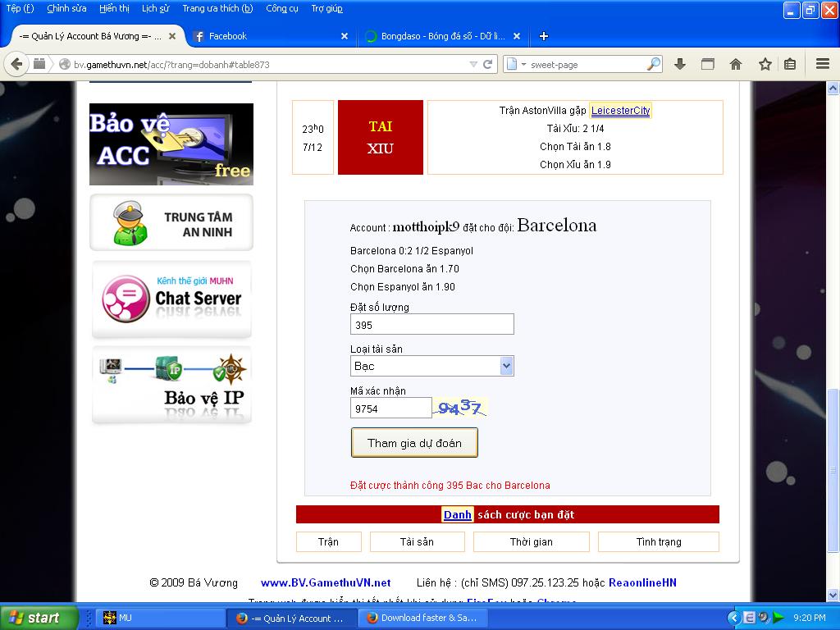Open the Firefox hamburger menu

tap(823, 64)
